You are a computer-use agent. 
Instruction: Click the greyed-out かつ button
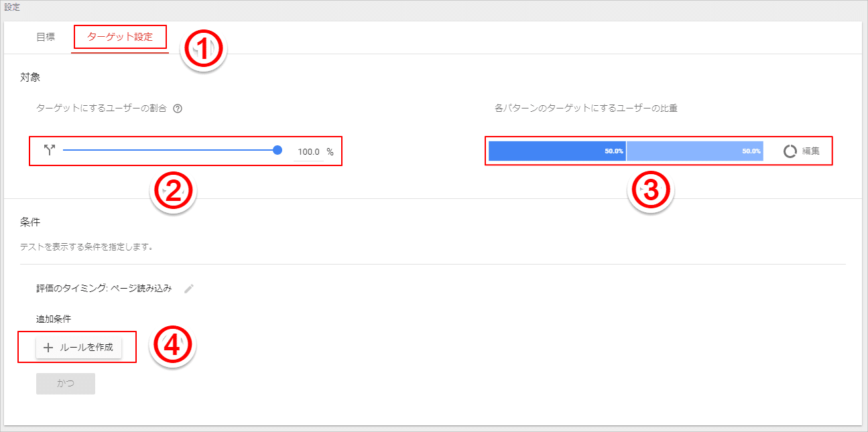[x=66, y=384]
